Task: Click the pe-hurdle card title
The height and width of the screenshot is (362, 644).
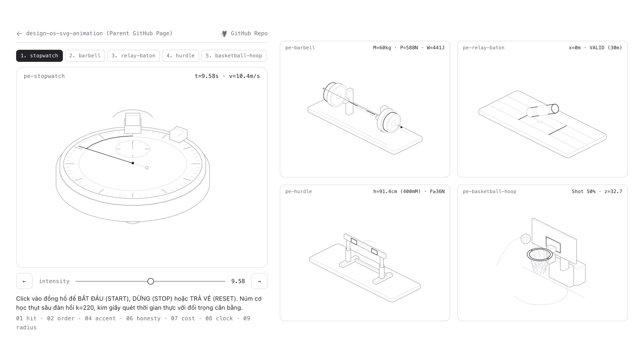Action: tap(299, 192)
